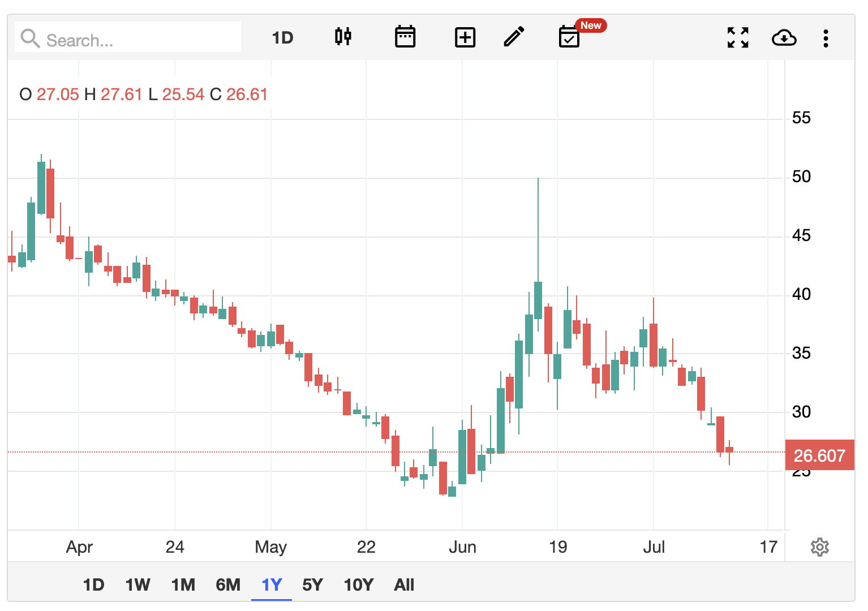Click the 24 date axis label
The height and width of the screenshot is (611, 868).
click(x=175, y=547)
